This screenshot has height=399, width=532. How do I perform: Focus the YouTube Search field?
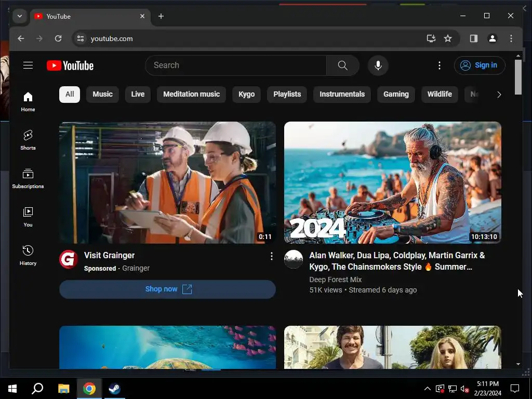(236, 65)
